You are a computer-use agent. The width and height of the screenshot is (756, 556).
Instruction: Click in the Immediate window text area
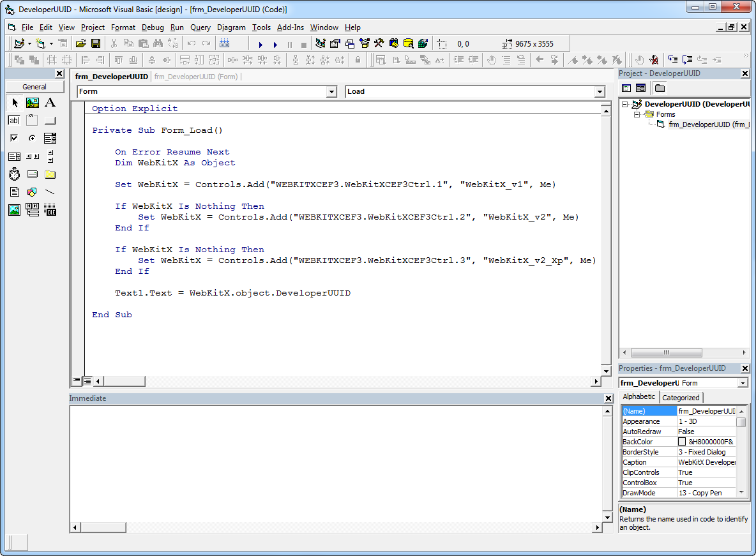336,464
